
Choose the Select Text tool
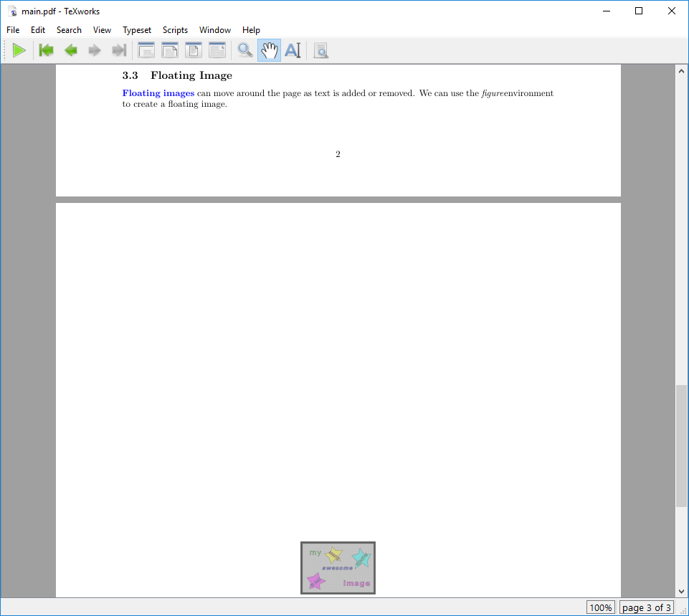pyautogui.click(x=293, y=50)
